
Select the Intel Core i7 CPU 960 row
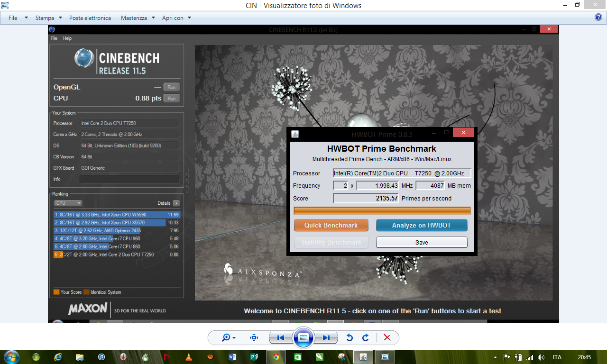pos(117,239)
